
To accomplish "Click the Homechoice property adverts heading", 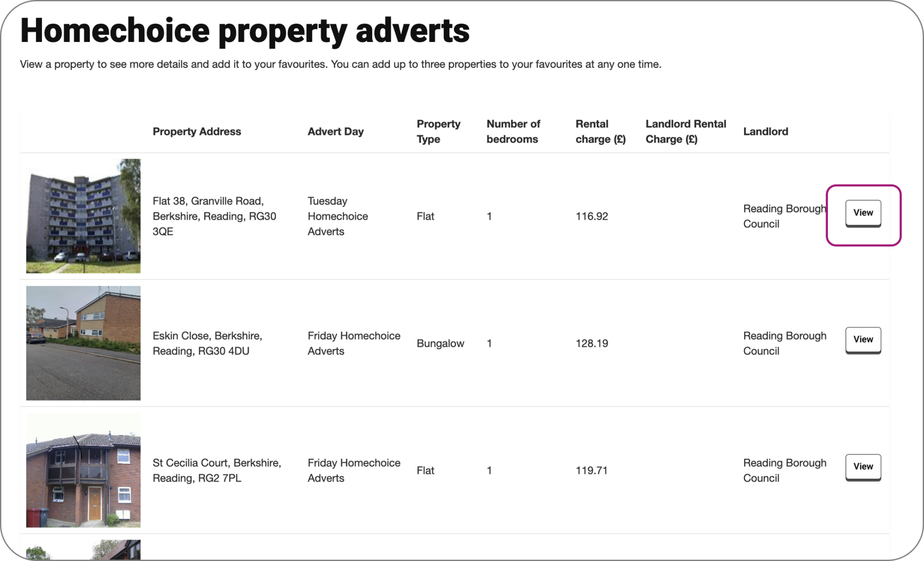I will click(x=245, y=31).
